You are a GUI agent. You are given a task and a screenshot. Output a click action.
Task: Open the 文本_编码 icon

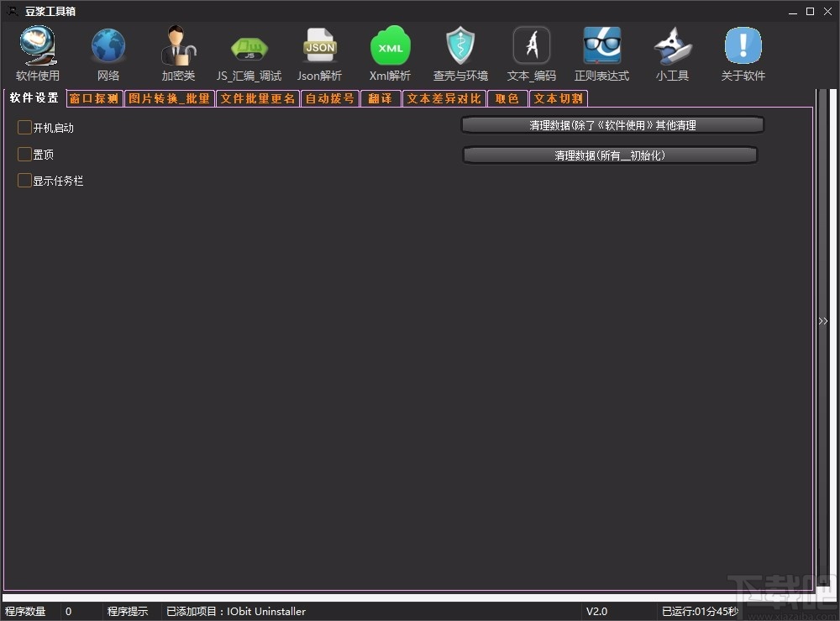(532, 54)
